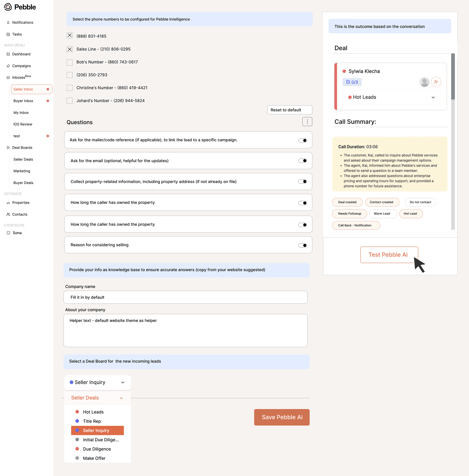Screen dimensions: 469x476
Task: Check Johard's Number (206) 944-5824
Action: pos(70,101)
